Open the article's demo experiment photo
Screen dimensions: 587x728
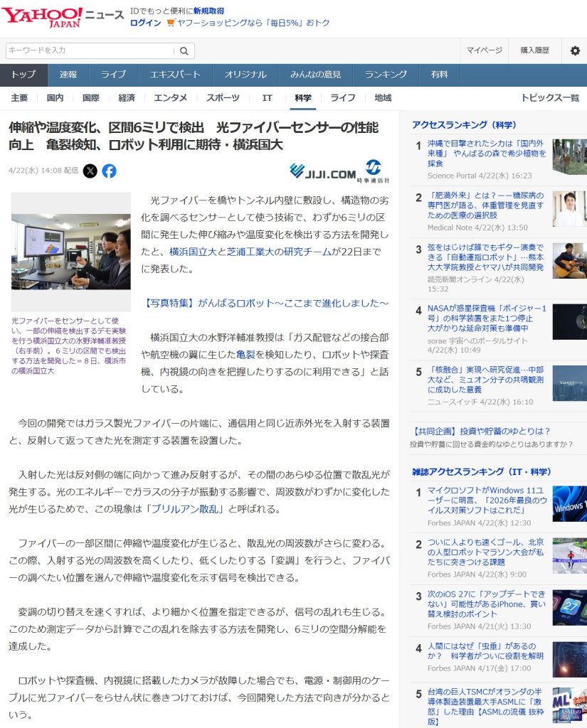pos(71,252)
